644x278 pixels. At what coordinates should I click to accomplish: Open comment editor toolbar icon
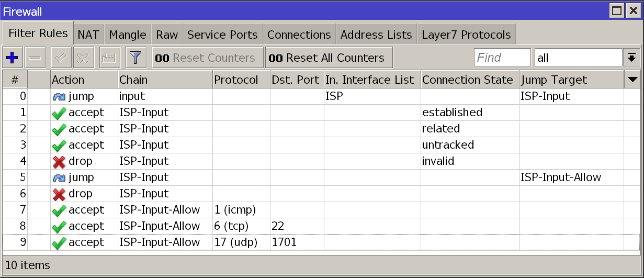109,58
